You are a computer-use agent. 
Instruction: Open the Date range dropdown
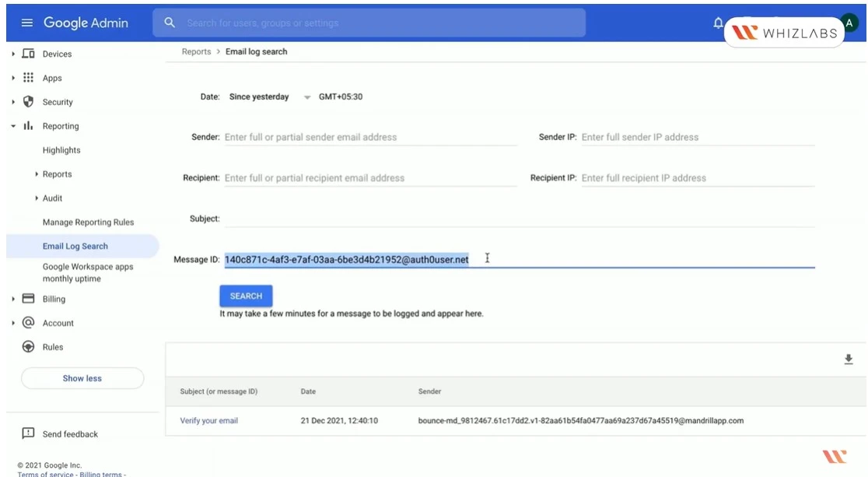click(270, 97)
